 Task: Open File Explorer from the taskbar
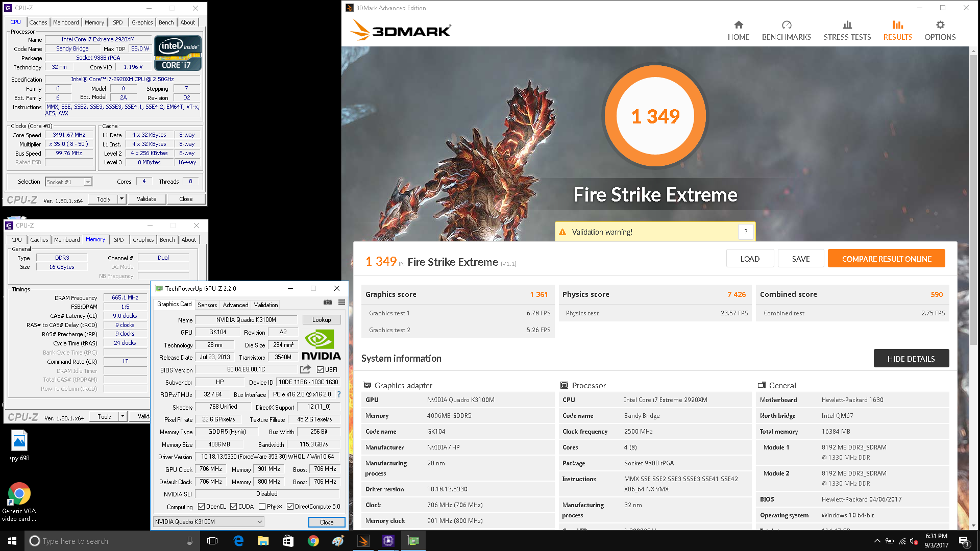pos(263,541)
